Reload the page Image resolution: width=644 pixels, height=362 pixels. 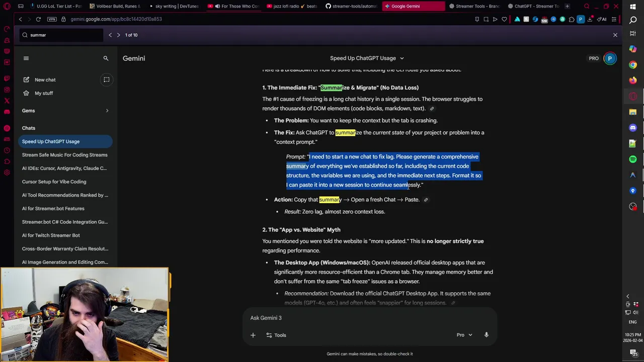pos(38,19)
